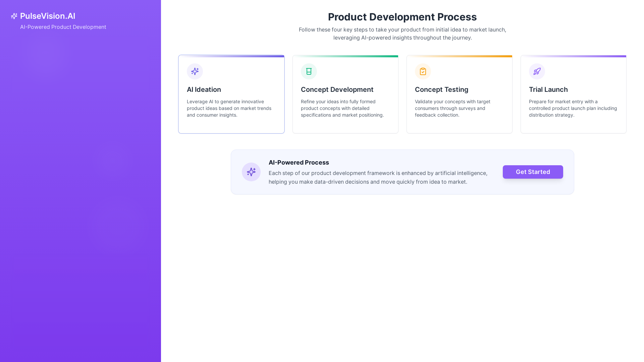The height and width of the screenshot is (362, 644).
Task: Click the Concept Development beaker icon
Action: [309, 71]
